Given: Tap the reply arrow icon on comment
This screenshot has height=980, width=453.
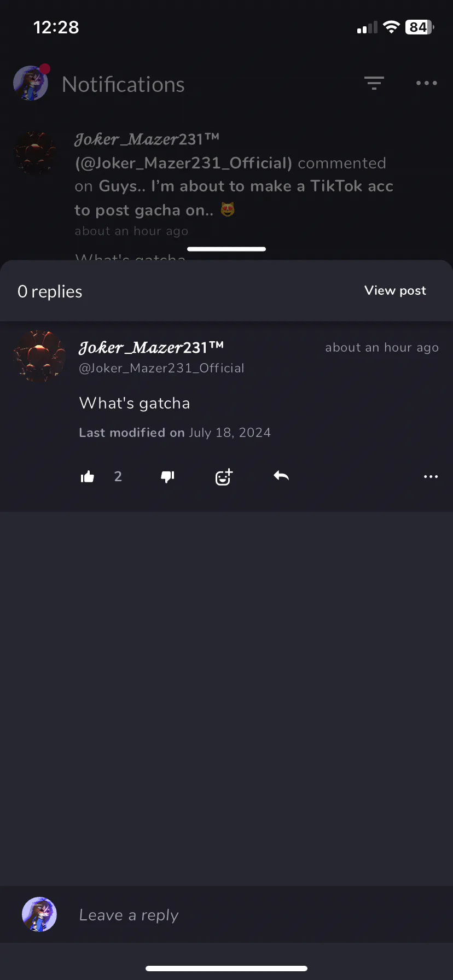Looking at the screenshot, I should 281,476.
